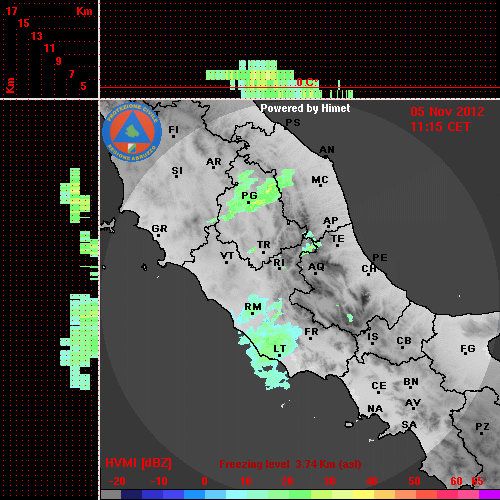The height and width of the screenshot is (500, 500).
Task: Click the FI city marker label
Action: [173, 129]
